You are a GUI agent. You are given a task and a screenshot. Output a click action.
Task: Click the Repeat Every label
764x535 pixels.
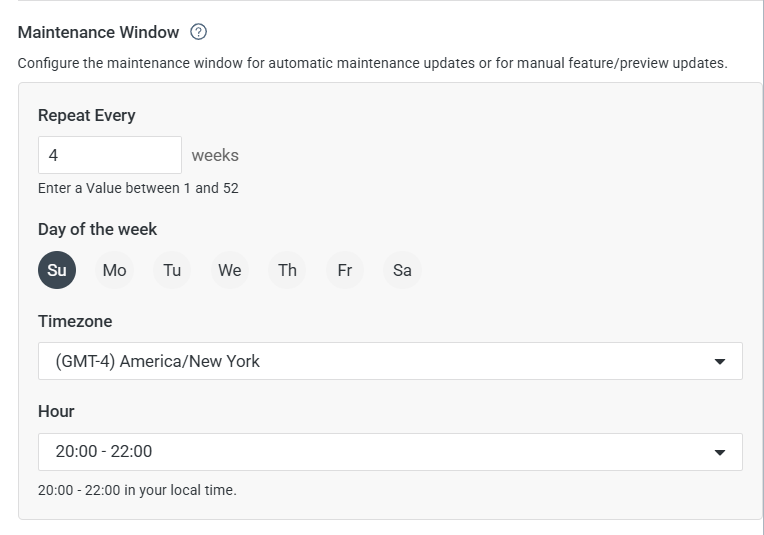tap(87, 115)
